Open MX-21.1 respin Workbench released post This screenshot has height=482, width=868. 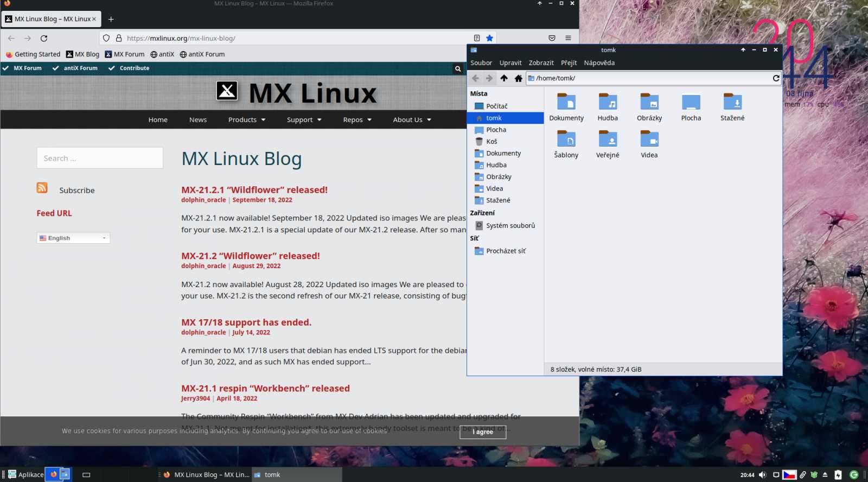point(265,389)
